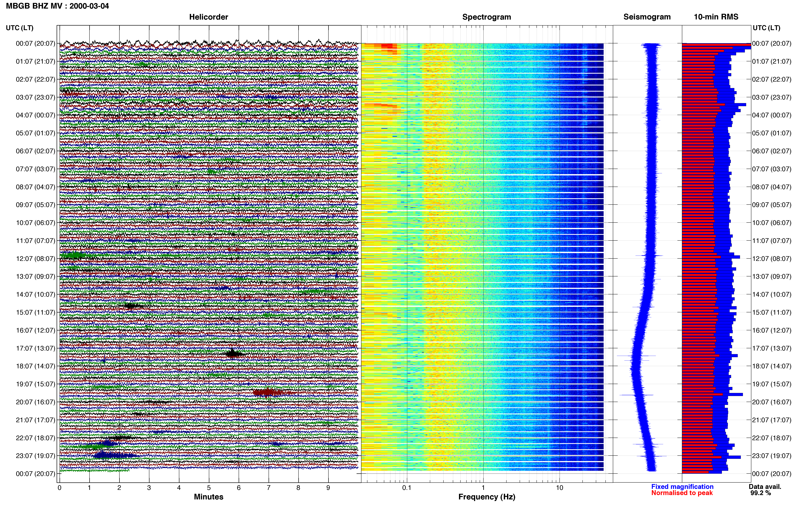The height and width of the screenshot is (508, 812).
Task: Click left time label '15:07 (11:07)'
Action: click(x=35, y=313)
